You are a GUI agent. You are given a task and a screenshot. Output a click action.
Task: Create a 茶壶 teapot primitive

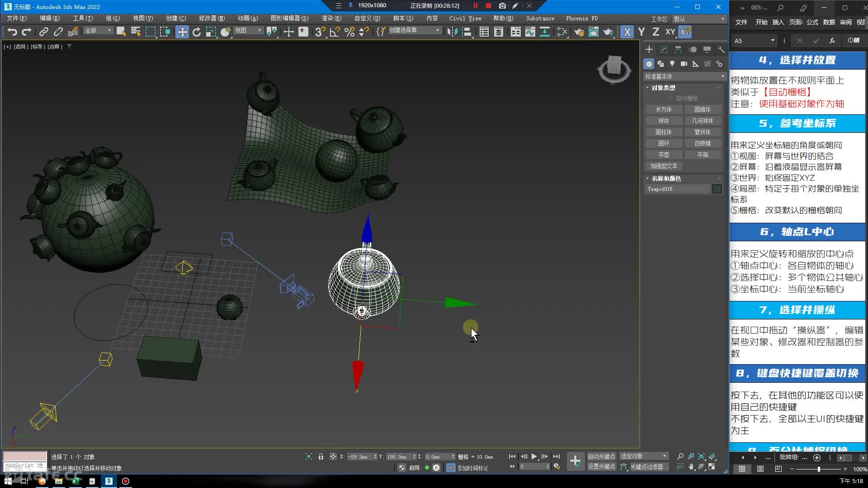[664, 155]
